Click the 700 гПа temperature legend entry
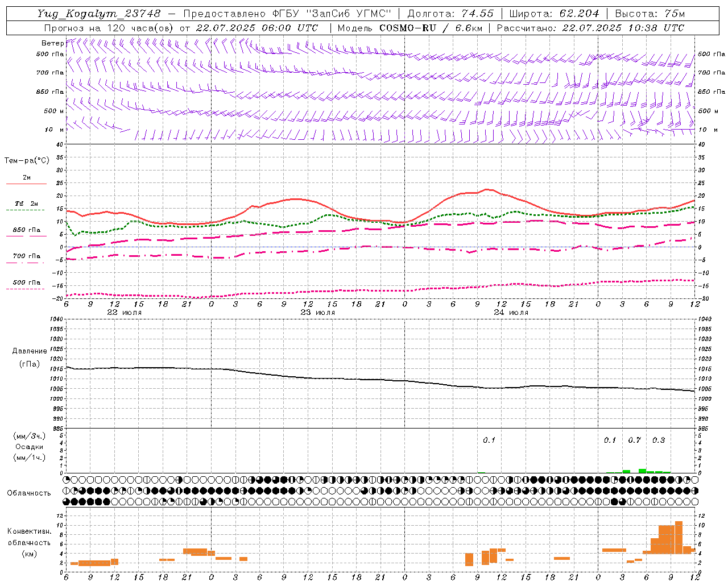 pyautogui.click(x=27, y=256)
